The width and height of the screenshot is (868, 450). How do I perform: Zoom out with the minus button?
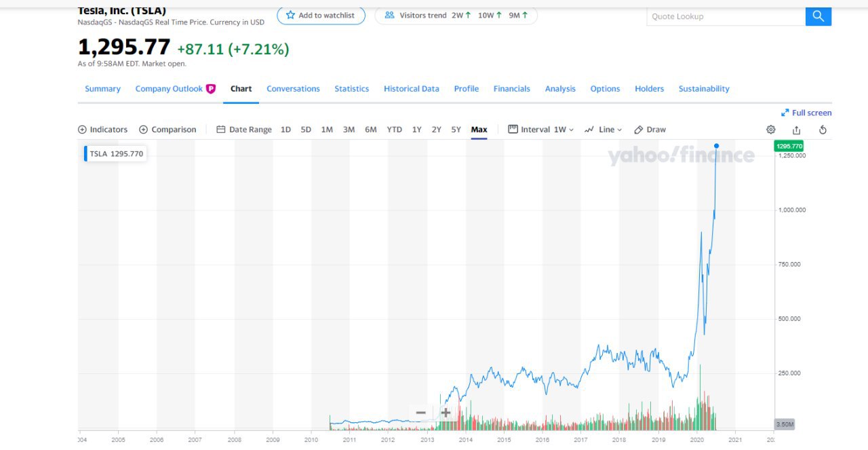point(420,413)
